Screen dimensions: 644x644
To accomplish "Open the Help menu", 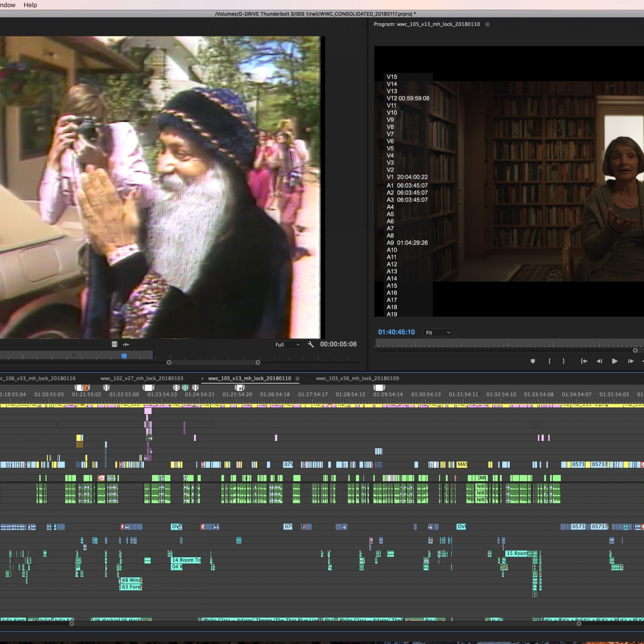I will pos(30,5).
